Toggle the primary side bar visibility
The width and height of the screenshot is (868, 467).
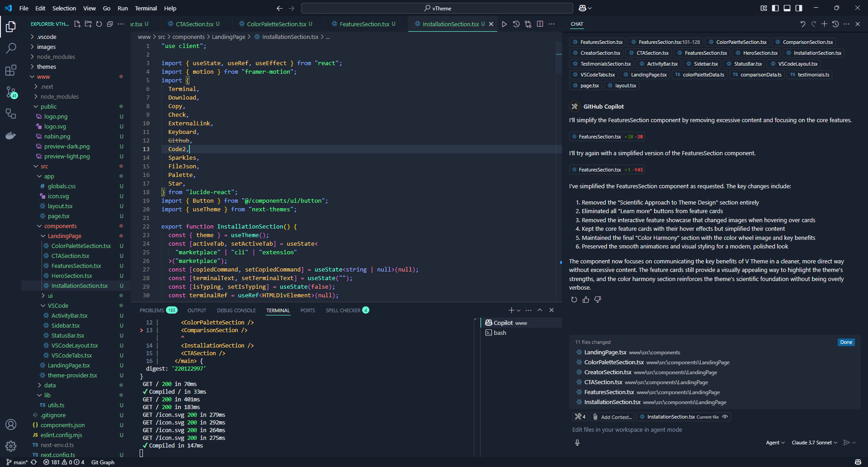pos(775,8)
